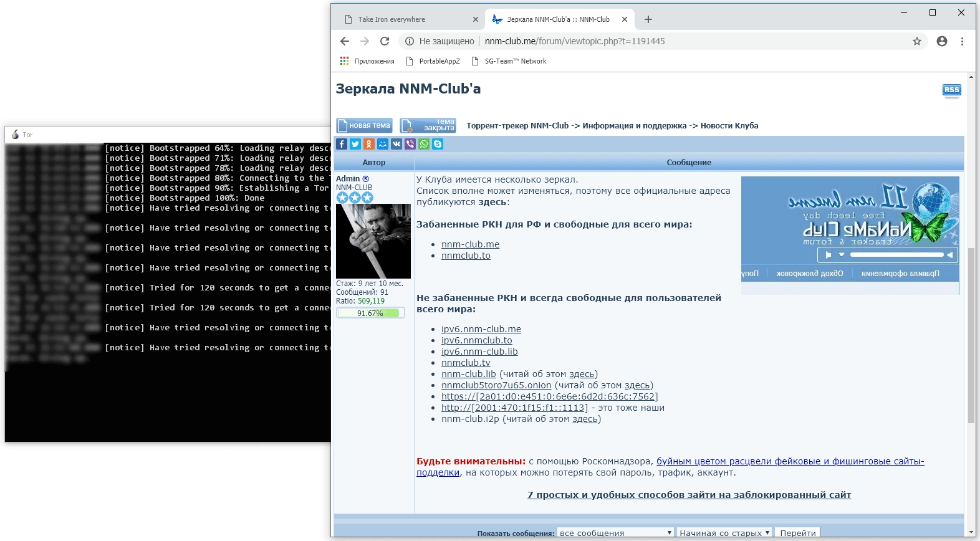Open message filter dropdown все сообщения
Image resolution: width=980 pixels, height=541 pixels.
pyautogui.click(x=615, y=533)
